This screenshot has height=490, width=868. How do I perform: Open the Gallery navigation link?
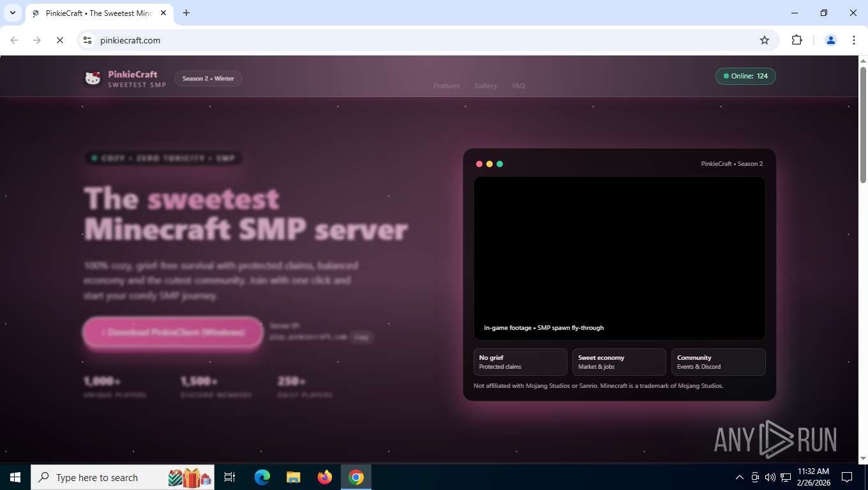pyautogui.click(x=486, y=85)
